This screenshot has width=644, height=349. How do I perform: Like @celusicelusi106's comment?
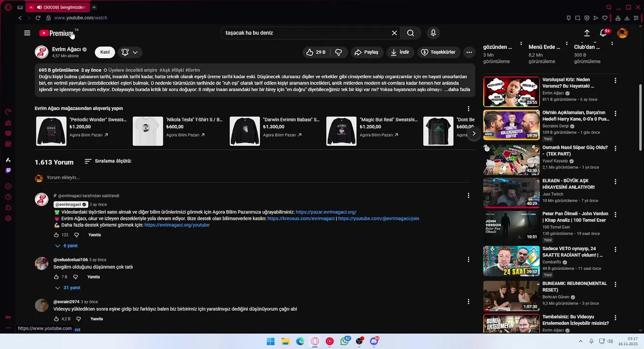[x=56, y=277]
